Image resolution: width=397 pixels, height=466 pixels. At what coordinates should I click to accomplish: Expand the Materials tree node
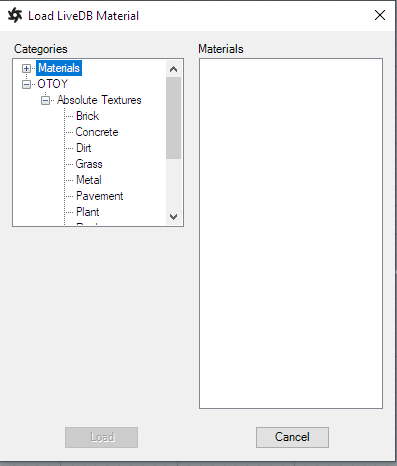coord(26,68)
